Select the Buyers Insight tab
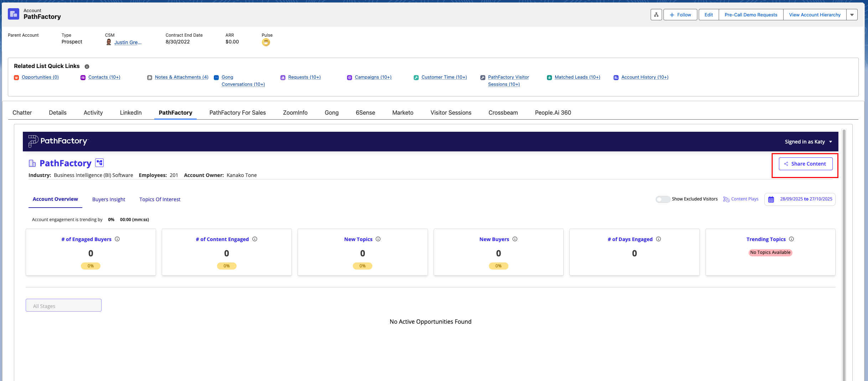Image resolution: width=868 pixels, height=381 pixels. point(109,199)
